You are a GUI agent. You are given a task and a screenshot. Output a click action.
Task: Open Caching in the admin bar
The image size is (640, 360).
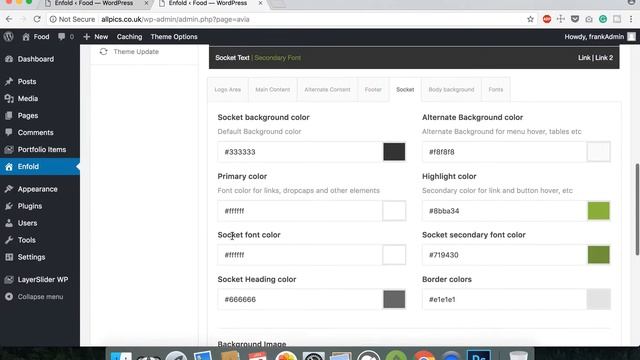click(x=129, y=37)
